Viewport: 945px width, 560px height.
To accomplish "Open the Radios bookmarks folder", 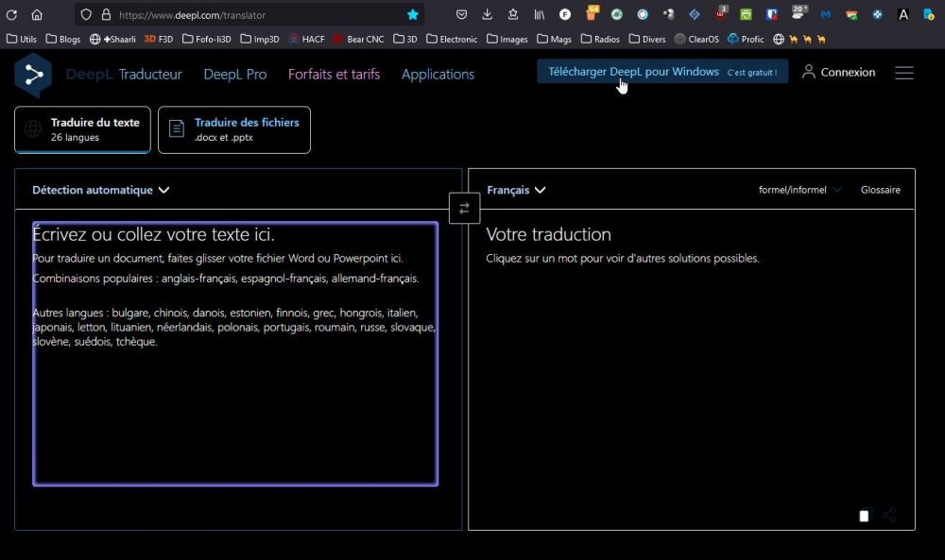I will point(600,39).
